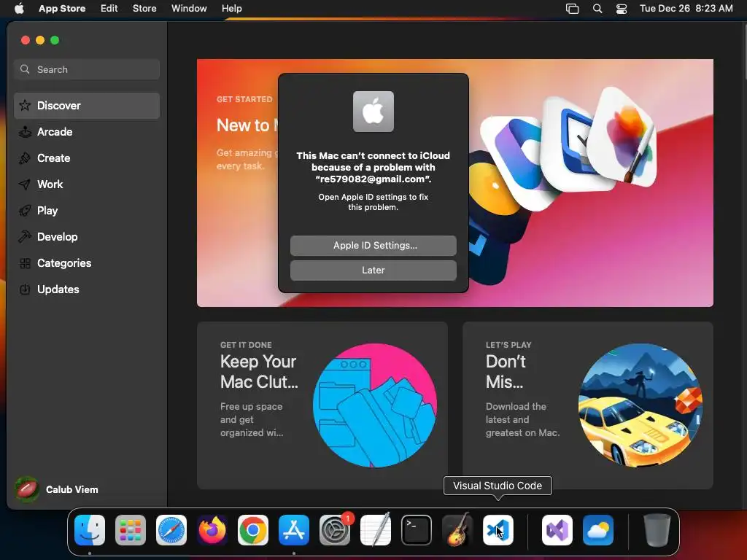Open the Help menu
Screen dimensions: 747x560
(x=231, y=9)
